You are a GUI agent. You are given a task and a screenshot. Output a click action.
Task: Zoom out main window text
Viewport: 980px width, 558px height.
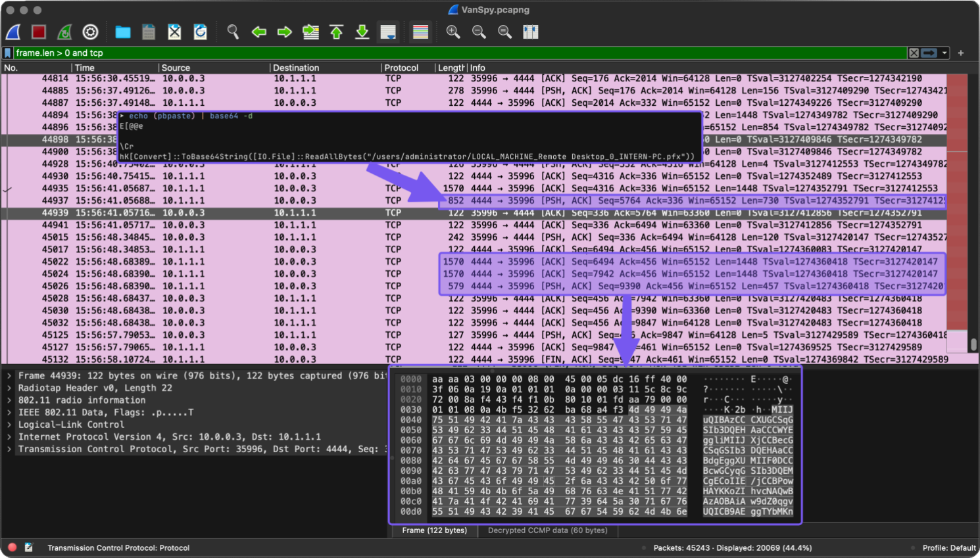point(479,32)
